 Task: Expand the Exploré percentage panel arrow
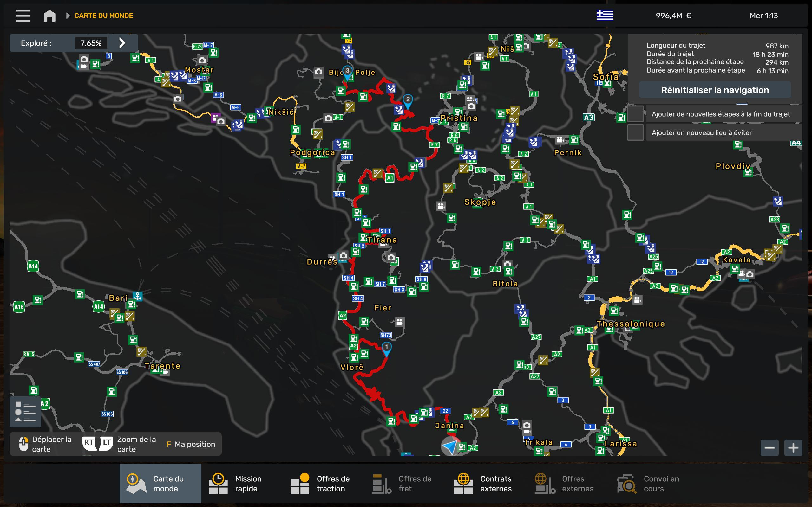(122, 43)
